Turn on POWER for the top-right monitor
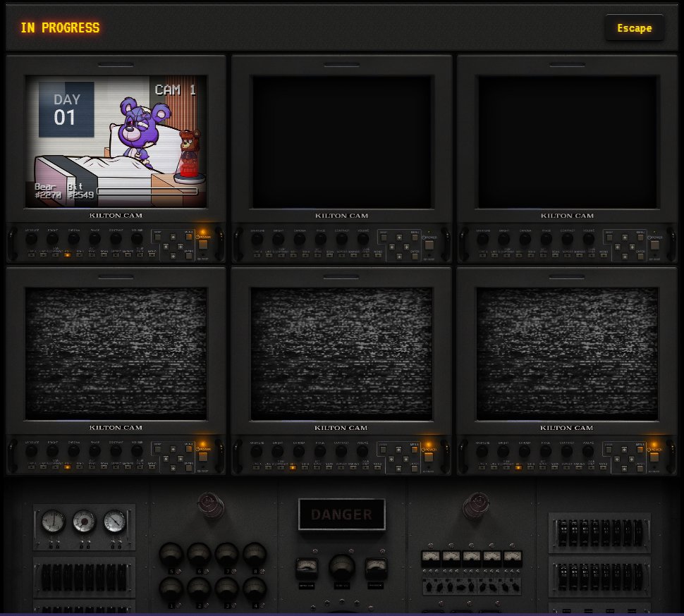684x616 pixels. tap(654, 245)
